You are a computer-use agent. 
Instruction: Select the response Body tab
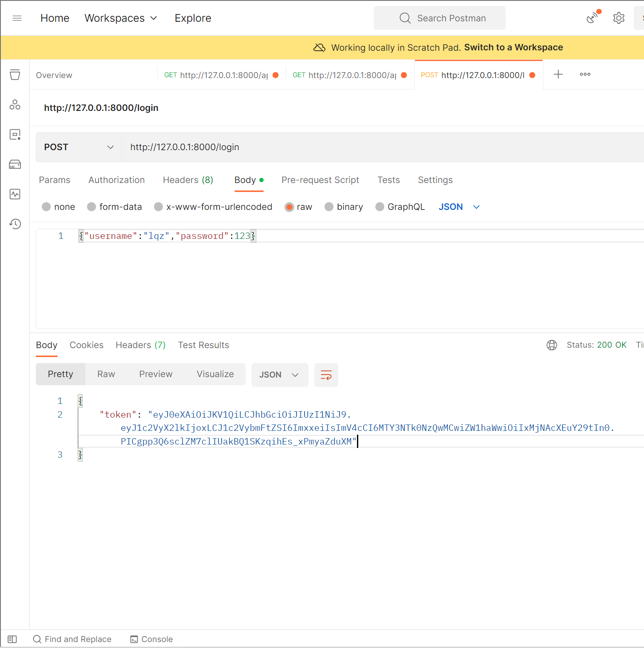tap(46, 345)
